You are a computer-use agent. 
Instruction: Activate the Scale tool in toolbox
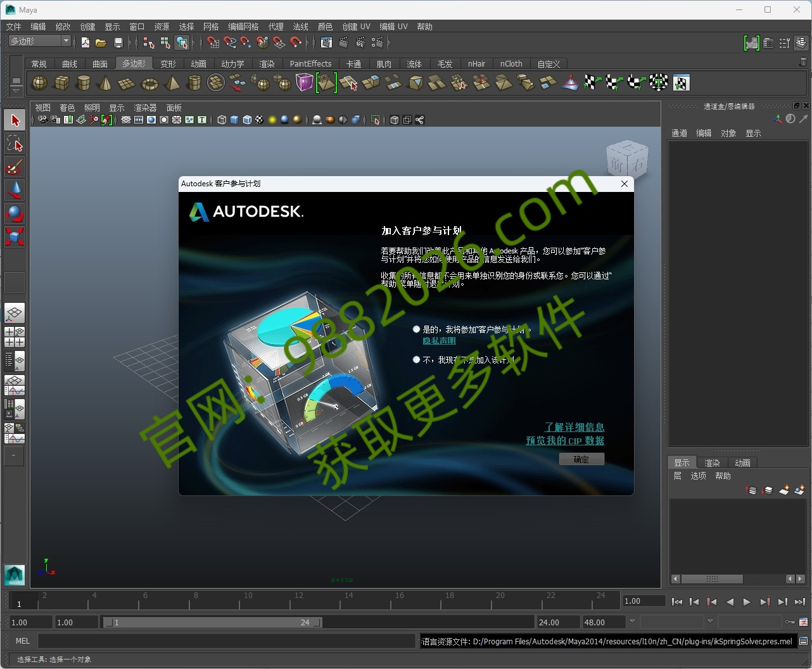coord(15,237)
